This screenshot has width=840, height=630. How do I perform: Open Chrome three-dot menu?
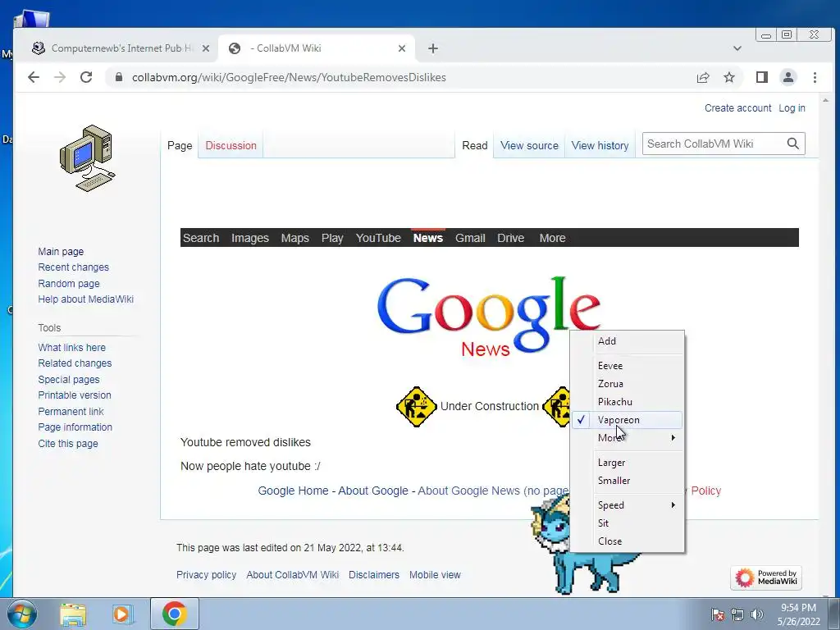click(815, 77)
